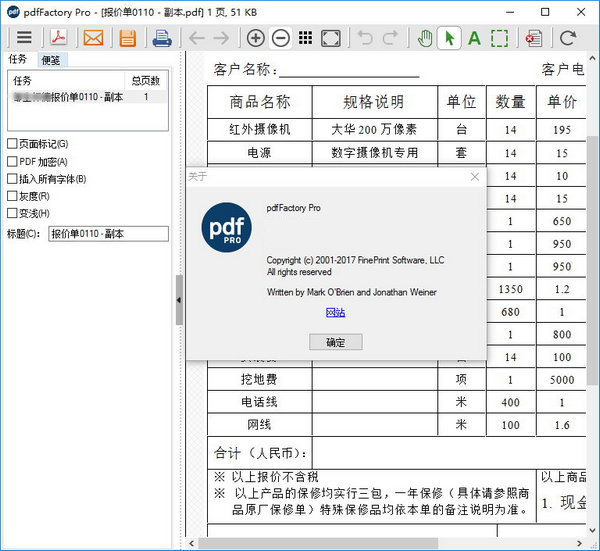
Task: Select the hand pan tool
Action: [425, 39]
